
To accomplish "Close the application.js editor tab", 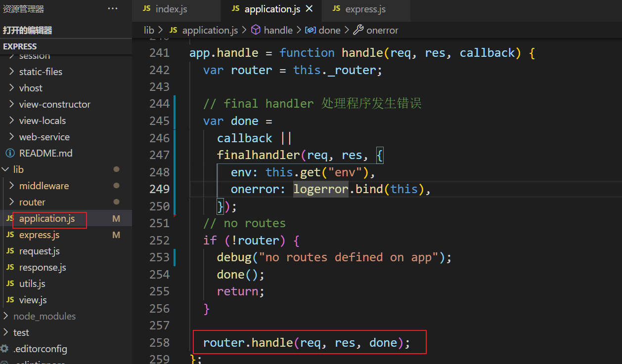I will (x=310, y=9).
